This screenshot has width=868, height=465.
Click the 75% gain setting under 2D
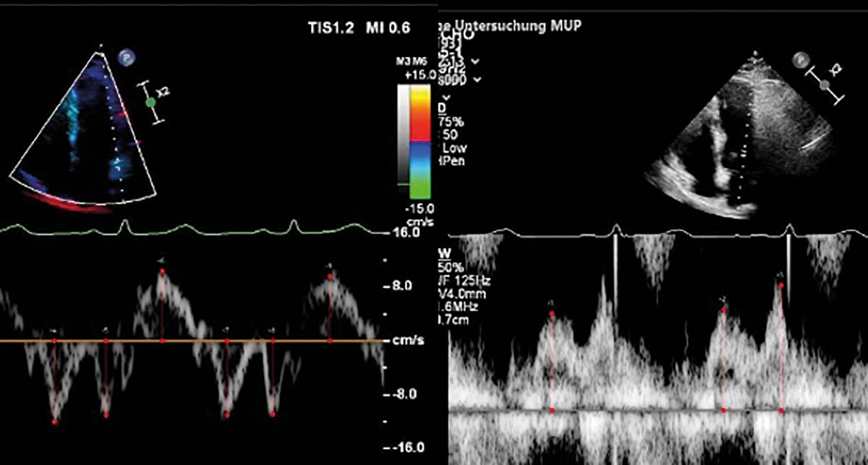(448, 121)
